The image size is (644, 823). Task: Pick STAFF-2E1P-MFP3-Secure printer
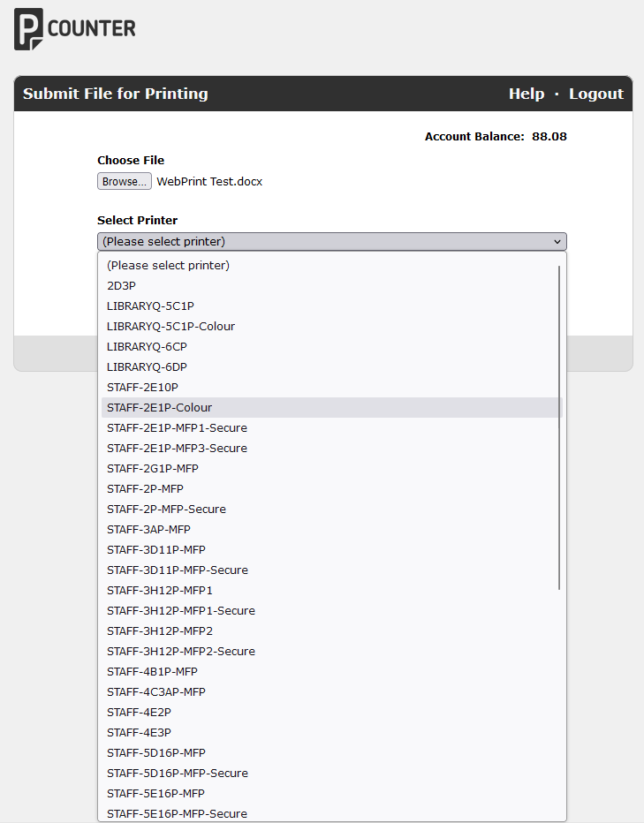point(332,449)
